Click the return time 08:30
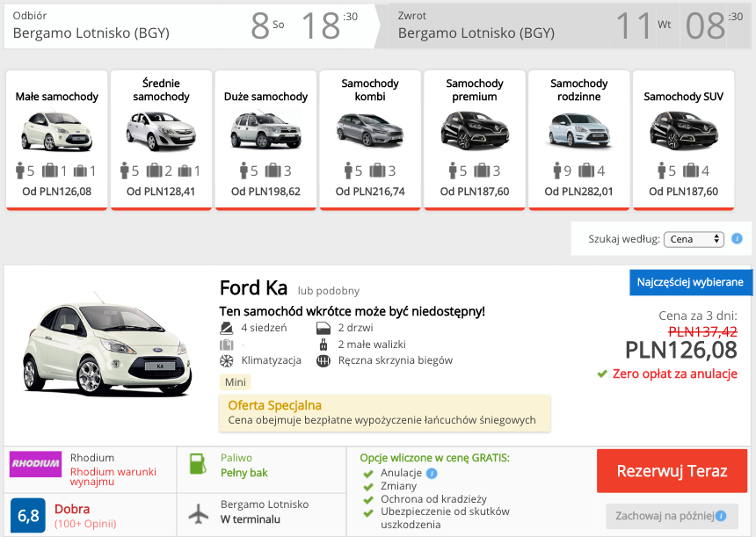 click(714, 25)
